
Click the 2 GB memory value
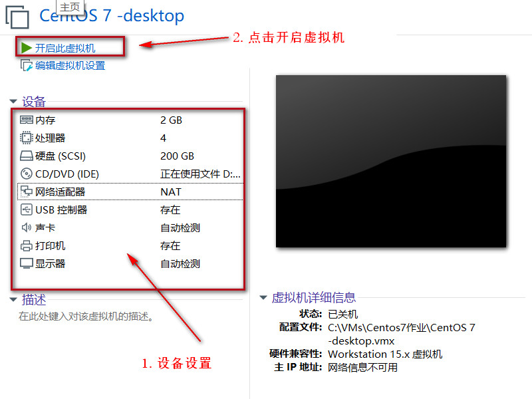click(x=172, y=120)
